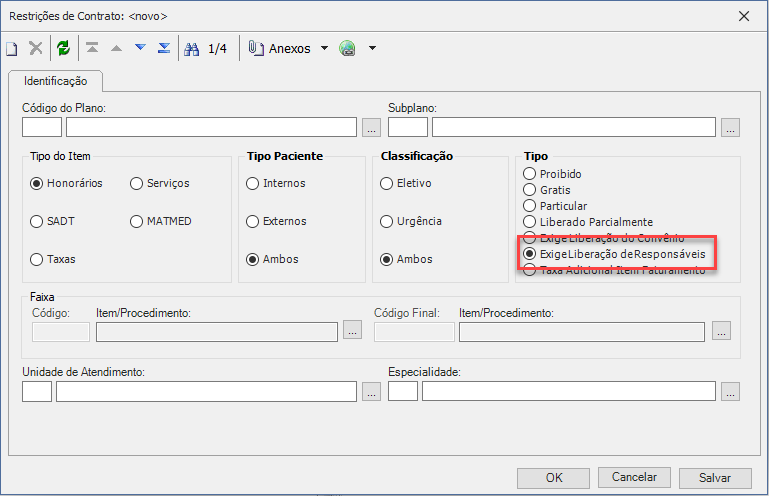Choose MATMED item type
This screenshot has width=769, height=496.
pos(160,221)
